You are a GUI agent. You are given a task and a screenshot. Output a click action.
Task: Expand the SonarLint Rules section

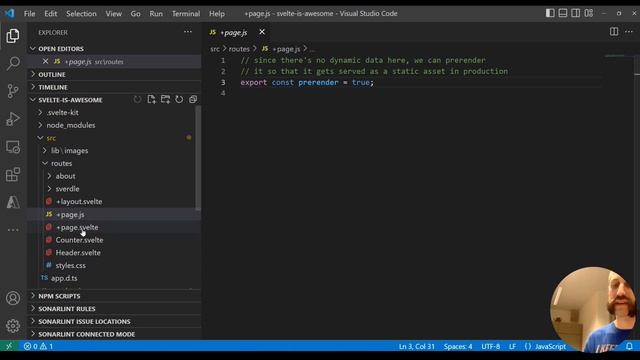point(114,309)
